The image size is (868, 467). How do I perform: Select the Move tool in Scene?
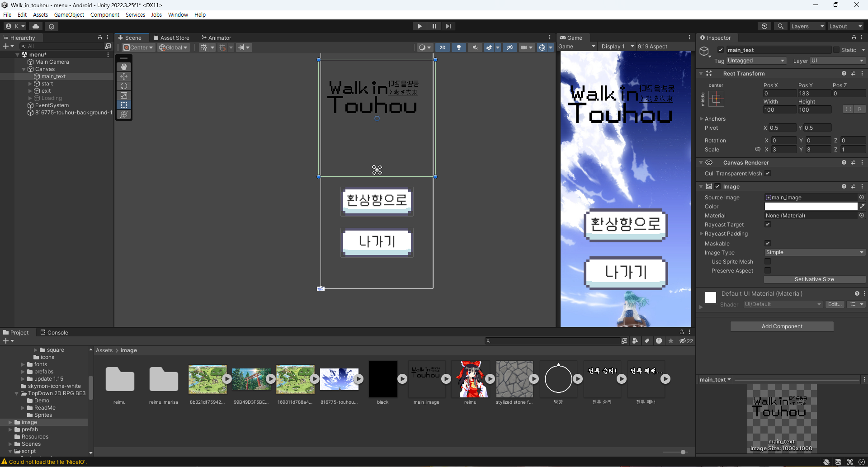pyautogui.click(x=124, y=76)
